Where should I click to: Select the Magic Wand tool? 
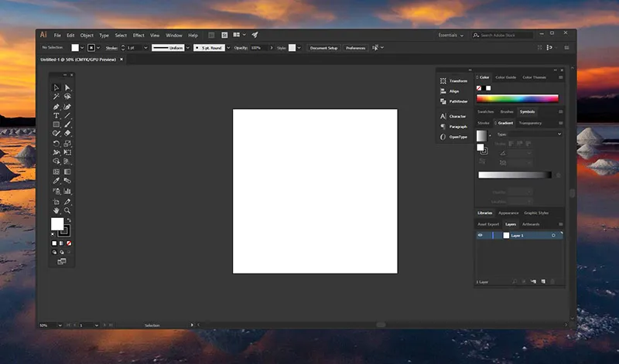point(56,97)
